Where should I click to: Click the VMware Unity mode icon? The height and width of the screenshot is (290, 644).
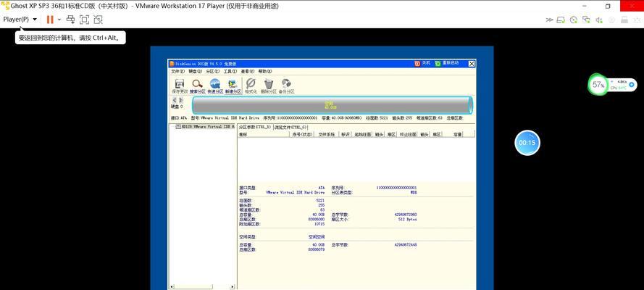[98, 20]
